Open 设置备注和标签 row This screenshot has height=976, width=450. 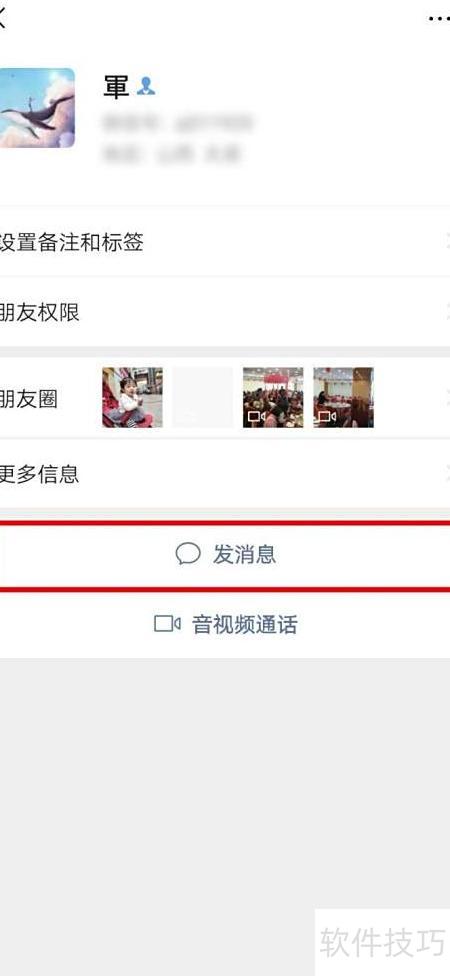(225, 242)
